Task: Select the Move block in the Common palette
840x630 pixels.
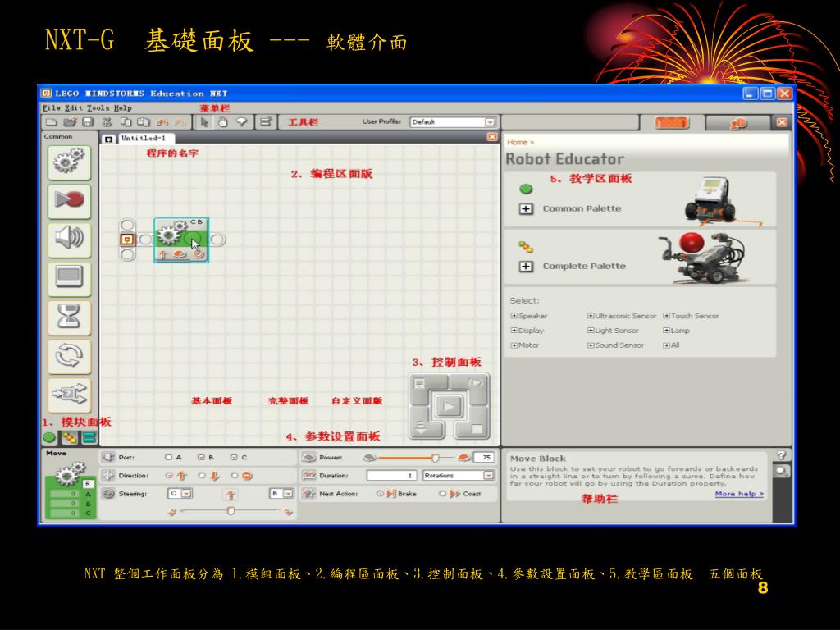Action: [69, 163]
